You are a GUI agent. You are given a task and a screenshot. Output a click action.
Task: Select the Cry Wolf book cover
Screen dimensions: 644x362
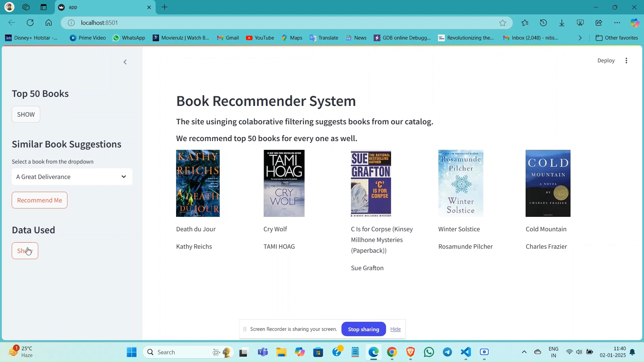(x=284, y=184)
